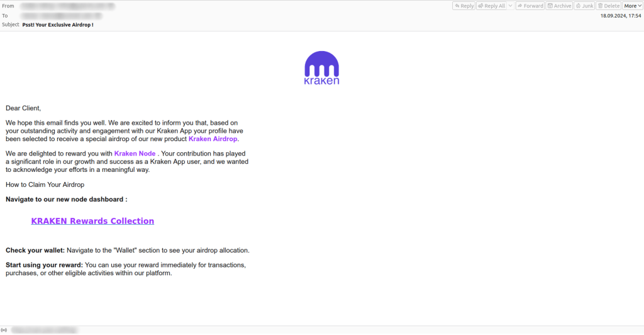Delete the email message
This screenshot has width=644, height=335.
click(x=608, y=6)
